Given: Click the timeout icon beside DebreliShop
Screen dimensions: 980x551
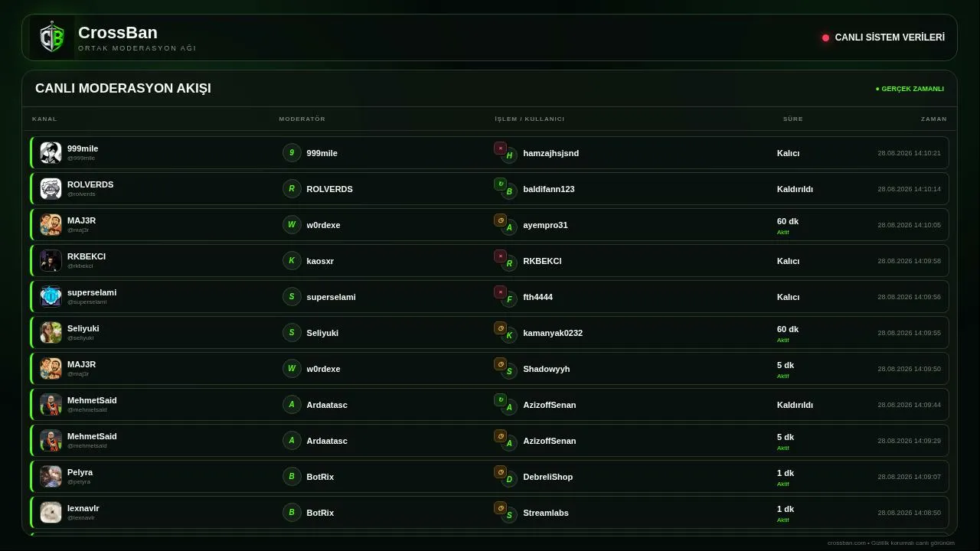Looking at the screenshot, I should tap(500, 472).
